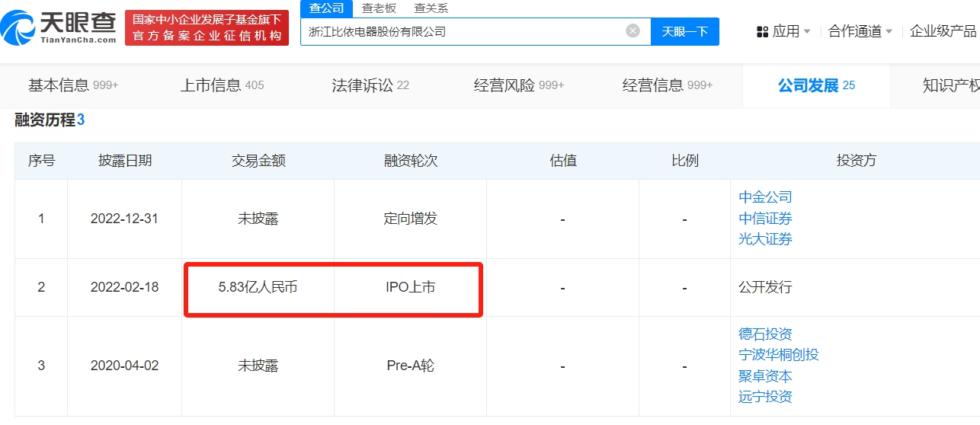980x425 pixels.
Task: Go to the 法律诉讼 tab
Action: click(370, 85)
